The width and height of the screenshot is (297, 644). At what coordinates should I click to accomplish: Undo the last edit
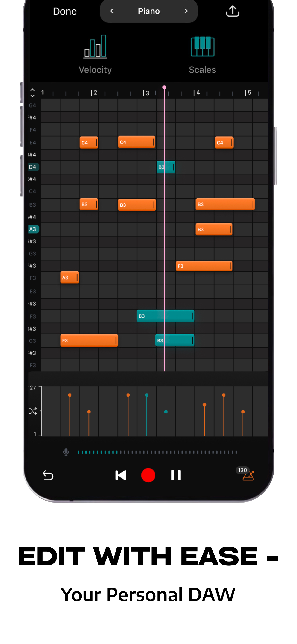pyautogui.click(x=48, y=475)
